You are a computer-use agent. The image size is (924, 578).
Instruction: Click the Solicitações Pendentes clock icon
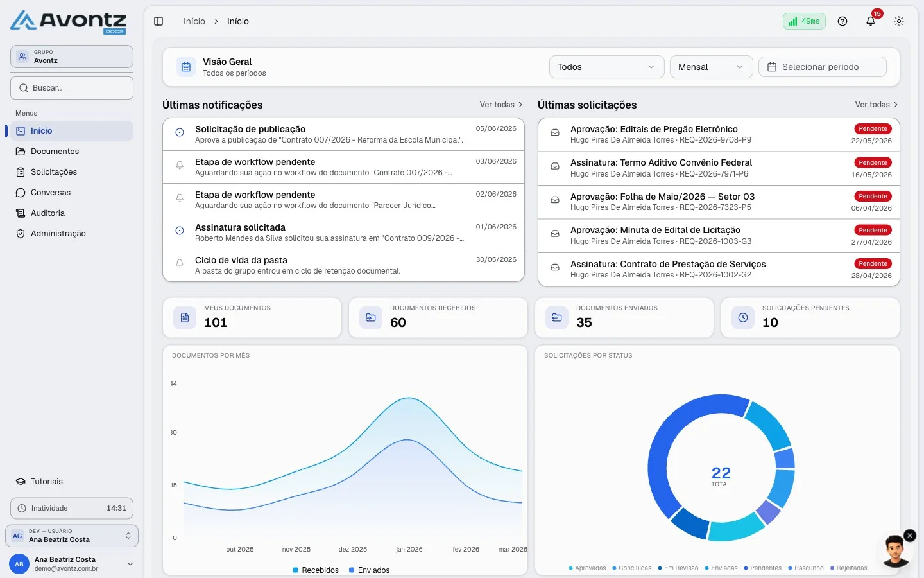pyautogui.click(x=743, y=317)
